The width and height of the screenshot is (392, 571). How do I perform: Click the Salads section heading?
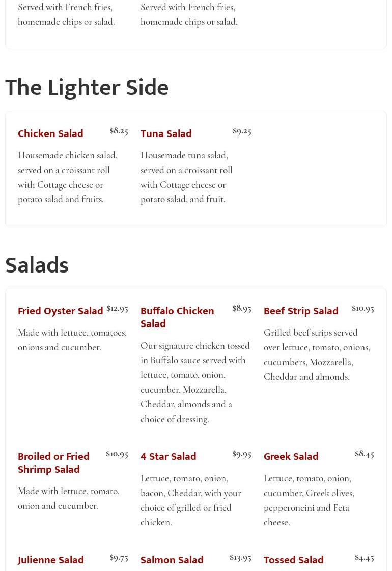coord(37,265)
